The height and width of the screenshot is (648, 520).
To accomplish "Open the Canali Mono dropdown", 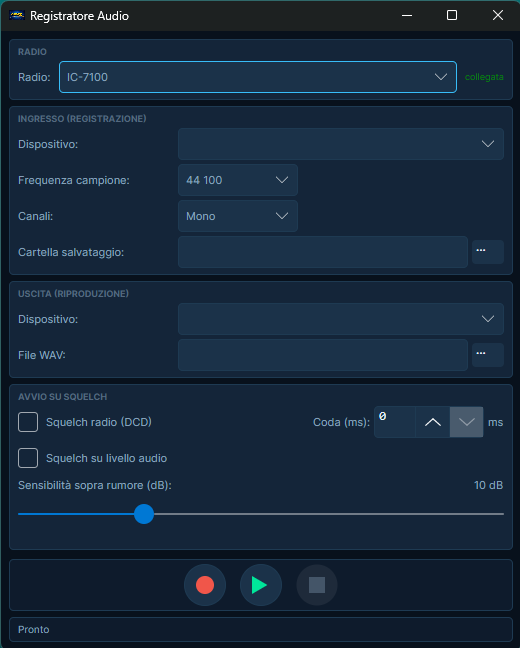I will click(x=238, y=216).
